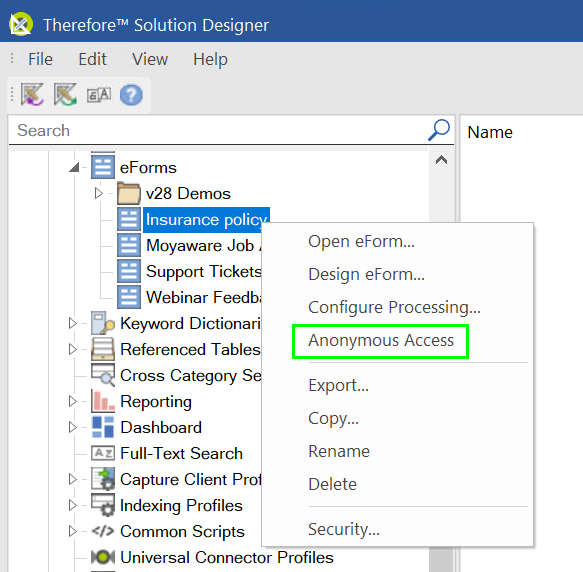
Task: Select Rename in context menu
Action: (x=339, y=451)
